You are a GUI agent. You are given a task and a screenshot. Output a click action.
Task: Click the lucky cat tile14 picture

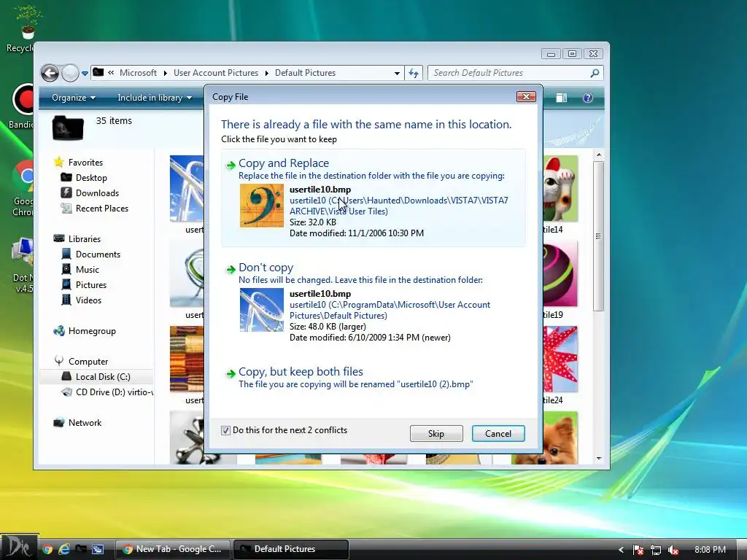click(561, 189)
